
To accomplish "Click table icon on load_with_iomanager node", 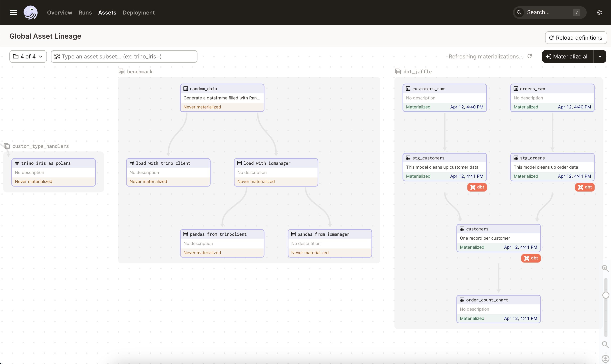I will 240,163.
